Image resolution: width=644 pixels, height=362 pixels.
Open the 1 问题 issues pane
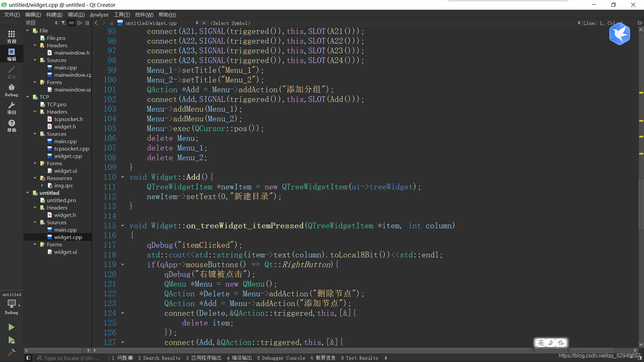coord(121,358)
